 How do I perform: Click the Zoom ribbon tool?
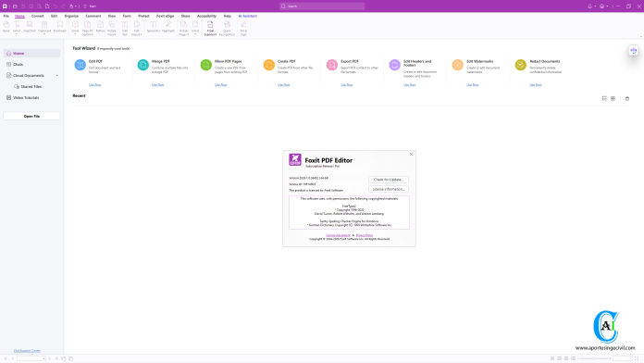click(x=75, y=27)
